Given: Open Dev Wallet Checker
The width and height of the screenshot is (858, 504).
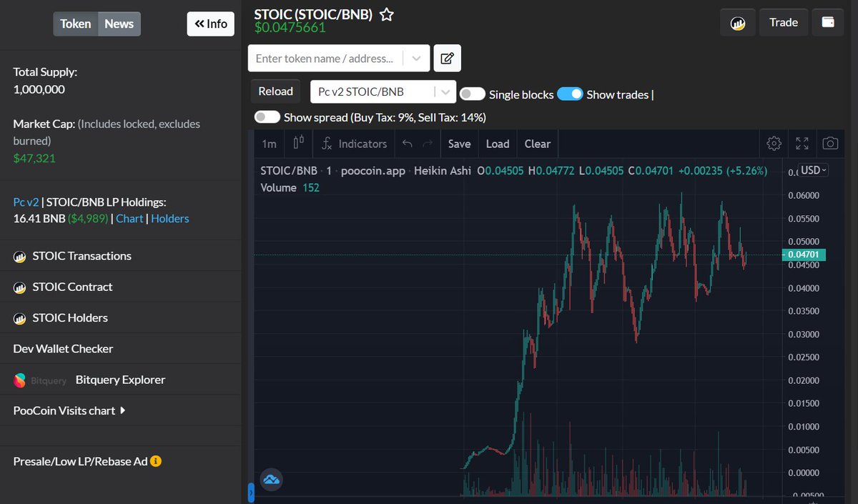Looking at the screenshot, I should click(x=63, y=349).
